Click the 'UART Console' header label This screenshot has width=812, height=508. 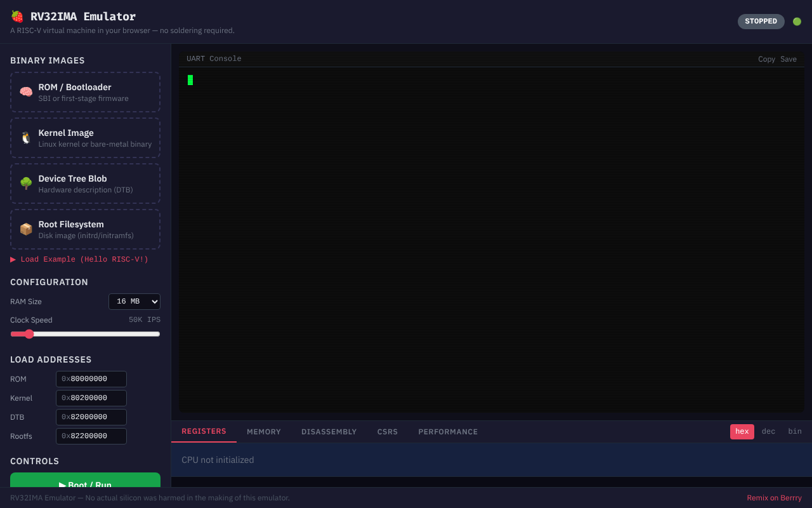214,59
